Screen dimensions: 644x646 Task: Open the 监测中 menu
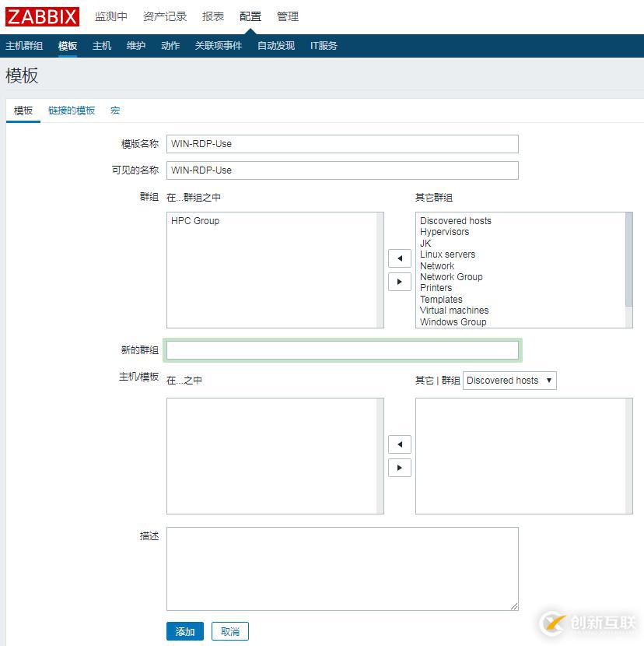pos(111,16)
